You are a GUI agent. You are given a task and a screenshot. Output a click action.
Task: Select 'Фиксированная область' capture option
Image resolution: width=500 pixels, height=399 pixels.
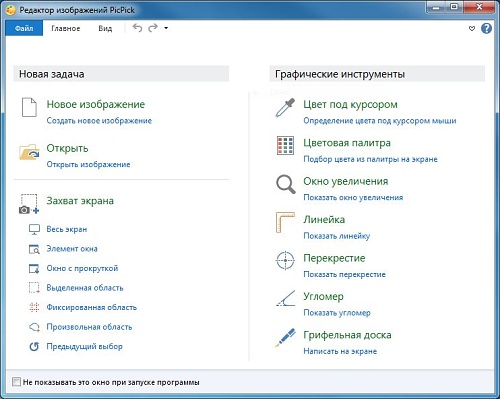click(x=92, y=307)
